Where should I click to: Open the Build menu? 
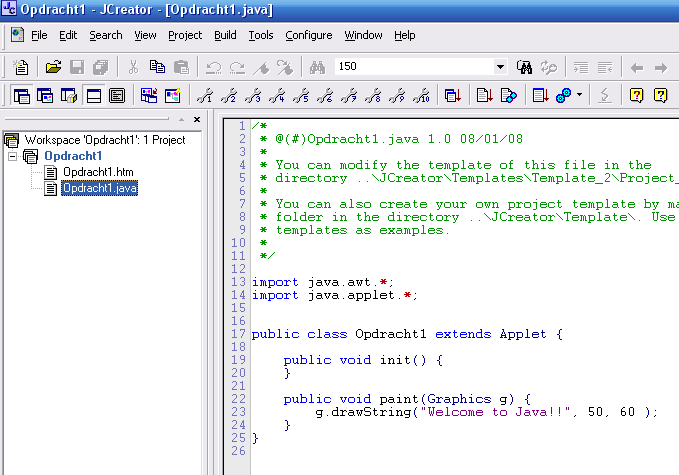click(x=225, y=35)
